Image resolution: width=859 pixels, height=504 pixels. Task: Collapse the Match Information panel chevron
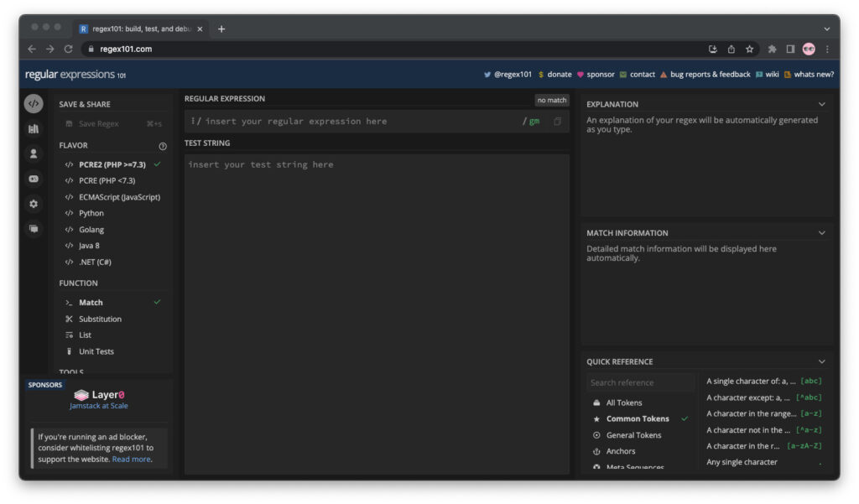point(822,233)
